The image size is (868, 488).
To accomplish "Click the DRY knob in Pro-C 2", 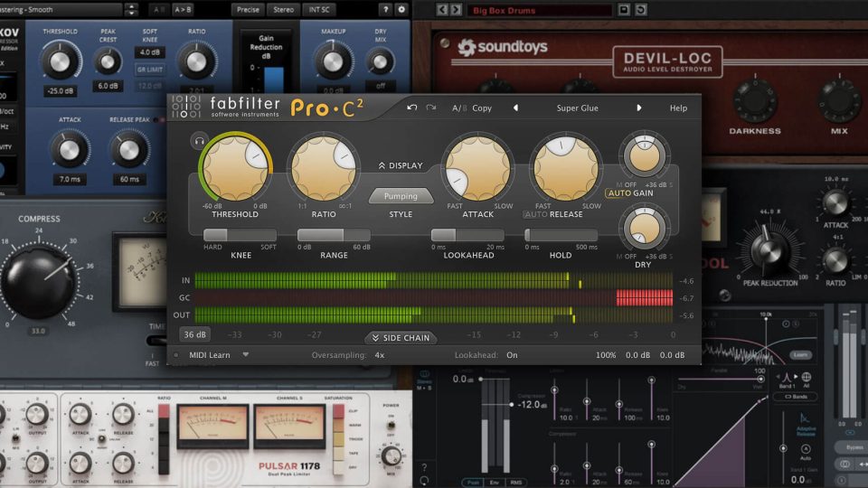I will pyautogui.click(x=645, y=229).
